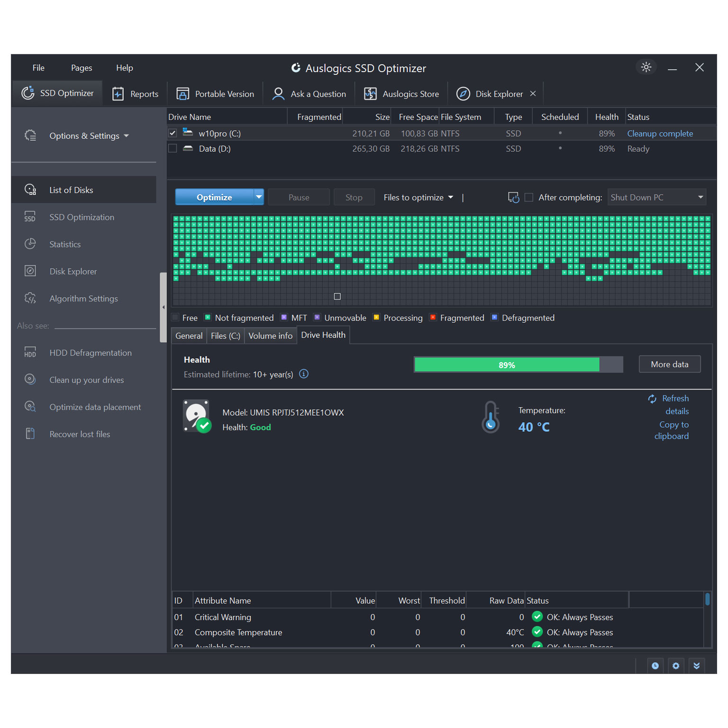This screenshot has width=728, height=728.
Task: Click the Clean up your drives icon
Action: (x=30, y=379)
